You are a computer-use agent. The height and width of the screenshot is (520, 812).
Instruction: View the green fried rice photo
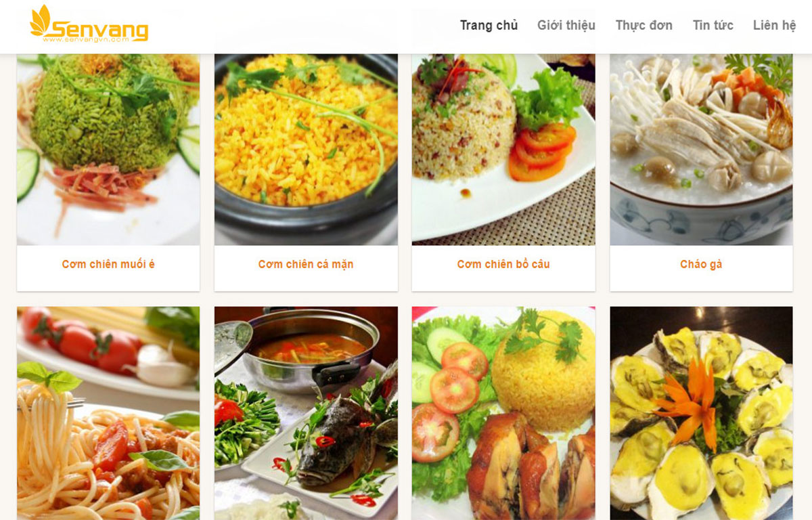[108, 150]
